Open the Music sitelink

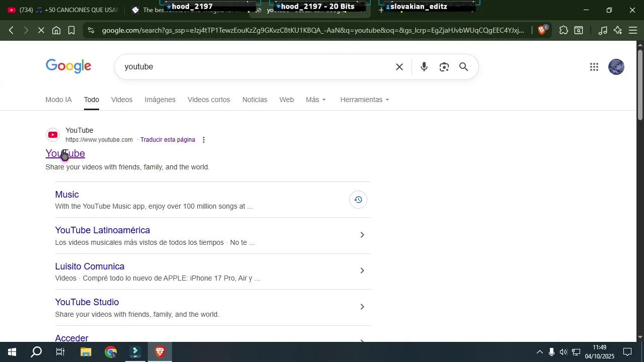(x=67, y=195)
